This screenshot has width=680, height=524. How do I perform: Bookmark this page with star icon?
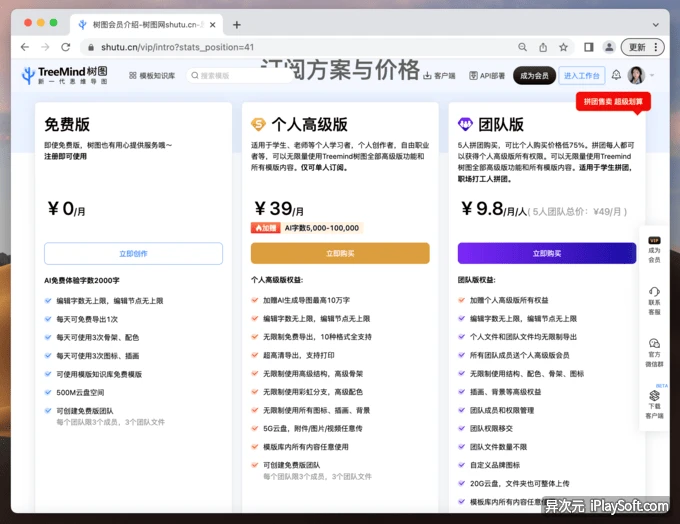[x=563, y=47]
